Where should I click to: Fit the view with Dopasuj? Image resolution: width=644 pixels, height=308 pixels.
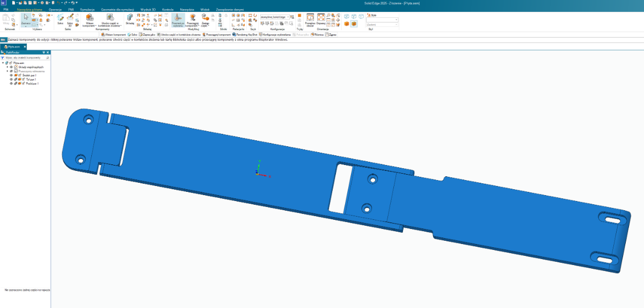320,19
